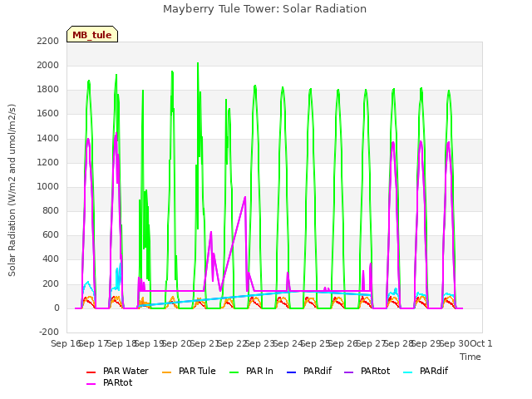Click the dark blue PARdif legend swatch
The width and height of the screenshot is (532, 399).
(292, 372)
